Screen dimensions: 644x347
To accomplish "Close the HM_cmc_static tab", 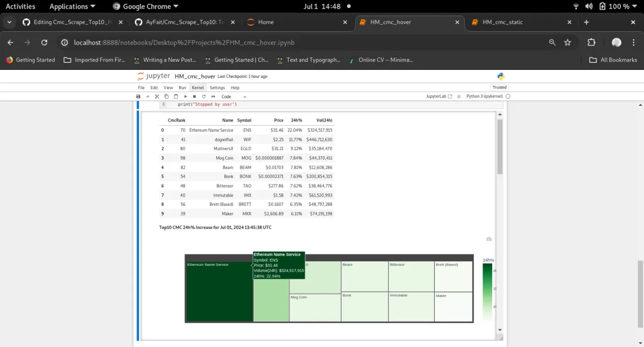I will [569, 22].
